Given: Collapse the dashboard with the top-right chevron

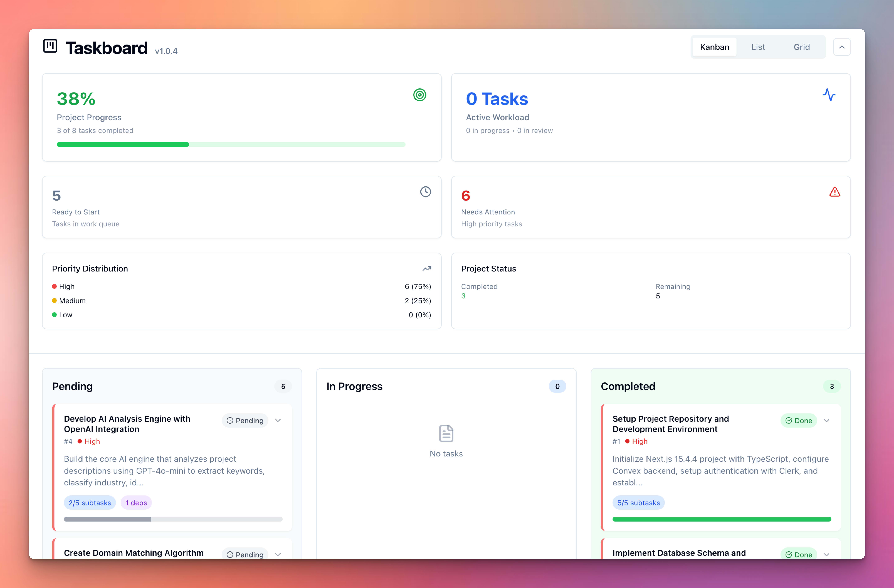Looking at the screenshot, I should [842, 47].
